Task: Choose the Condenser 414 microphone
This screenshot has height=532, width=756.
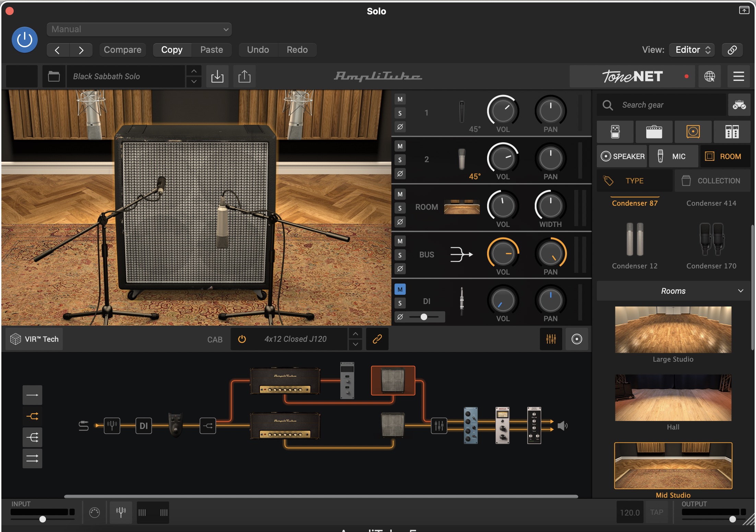Action: point(711,203)
